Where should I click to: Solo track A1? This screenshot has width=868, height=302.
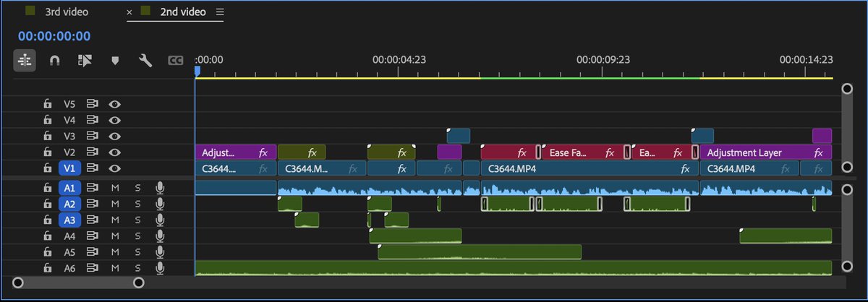point(137,188)
